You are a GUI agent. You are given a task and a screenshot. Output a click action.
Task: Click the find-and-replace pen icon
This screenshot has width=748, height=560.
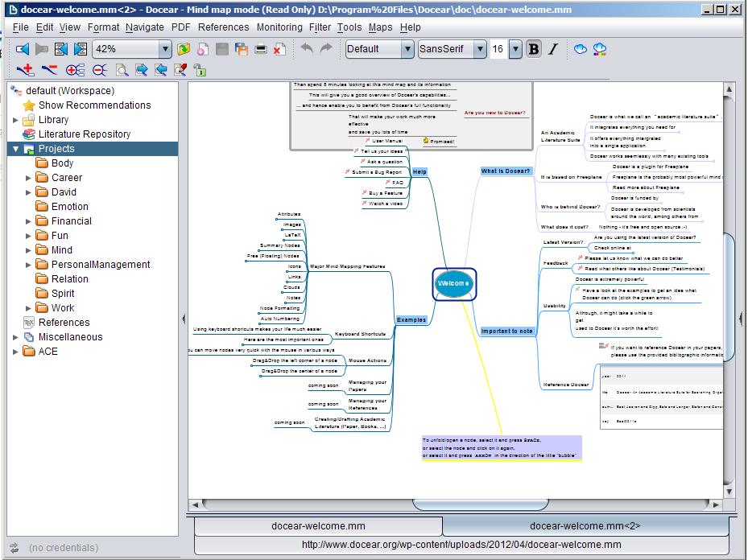tap(180, 70)
